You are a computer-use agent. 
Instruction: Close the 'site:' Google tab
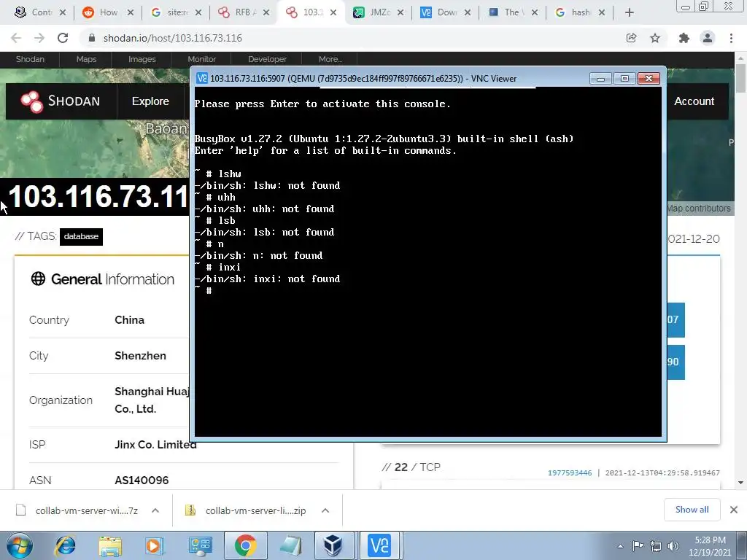pyautogui.click(x=198, y=12)
